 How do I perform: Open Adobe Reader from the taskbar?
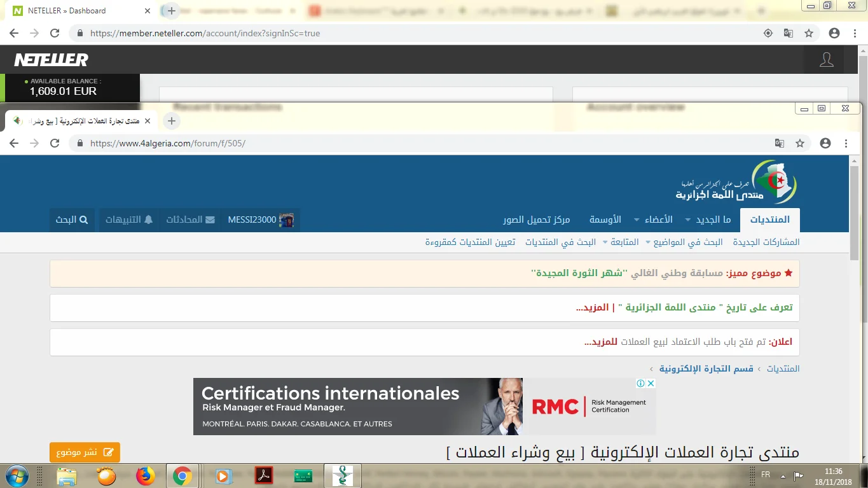click(263, 476)
